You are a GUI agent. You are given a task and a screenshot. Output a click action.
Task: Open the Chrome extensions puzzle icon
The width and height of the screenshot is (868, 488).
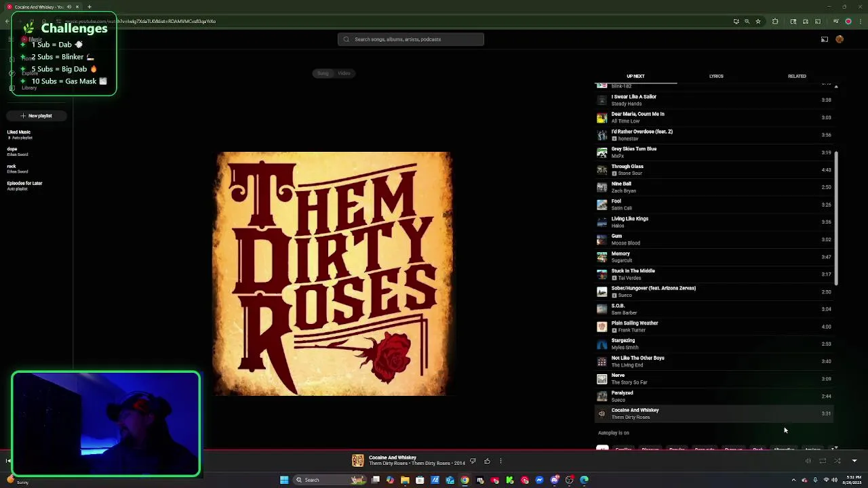775,21
